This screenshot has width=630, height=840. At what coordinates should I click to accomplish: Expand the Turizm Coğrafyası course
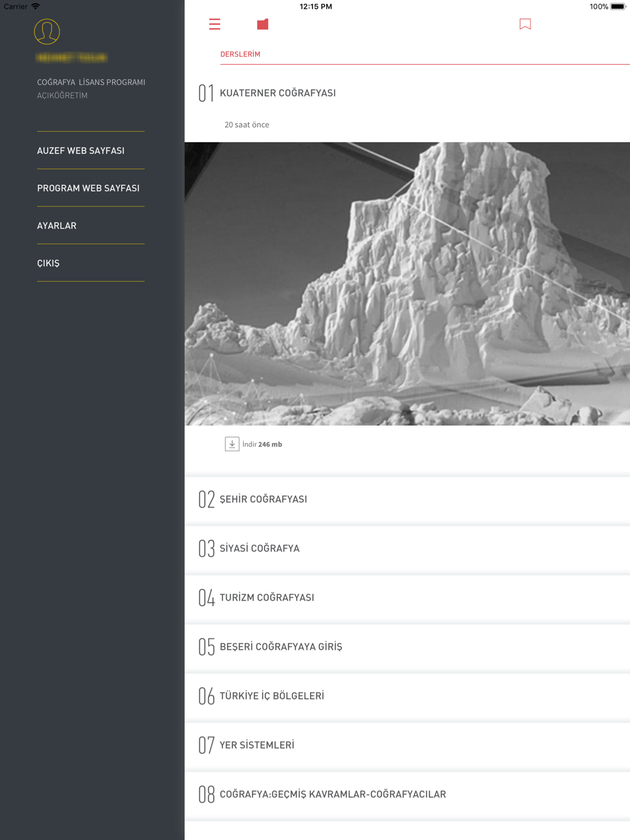[266, 598]
